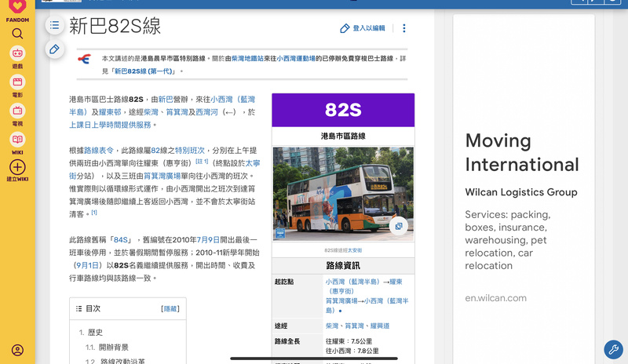
Task: Open 柴灣 link in infobox 途經 row
Action: click(331, 326)
